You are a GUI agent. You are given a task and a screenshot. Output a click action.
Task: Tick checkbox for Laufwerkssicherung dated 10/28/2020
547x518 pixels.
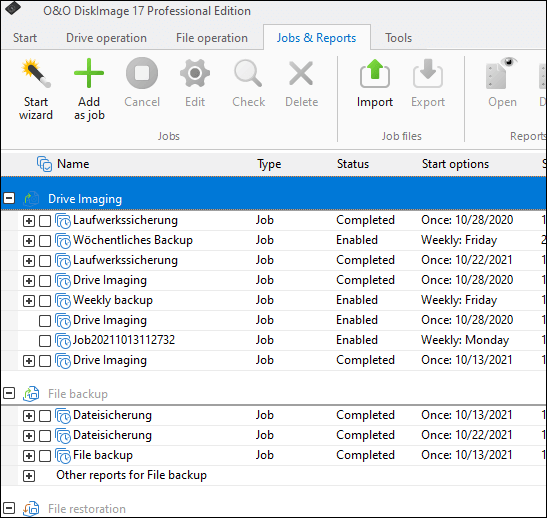pyautogui.click(x=45, y=221)
